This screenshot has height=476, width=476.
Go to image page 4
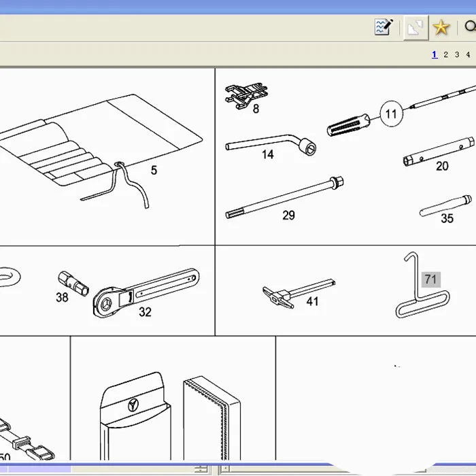tap(468, 54)
